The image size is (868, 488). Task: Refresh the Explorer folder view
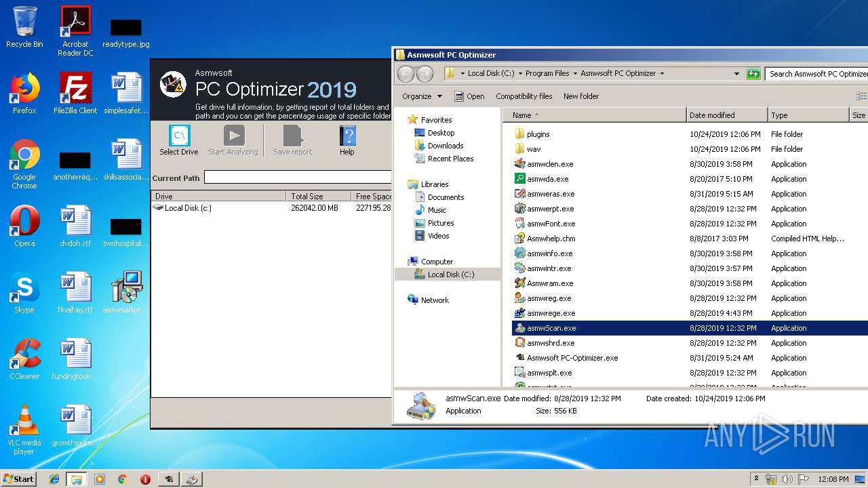(x=753, y=73)
